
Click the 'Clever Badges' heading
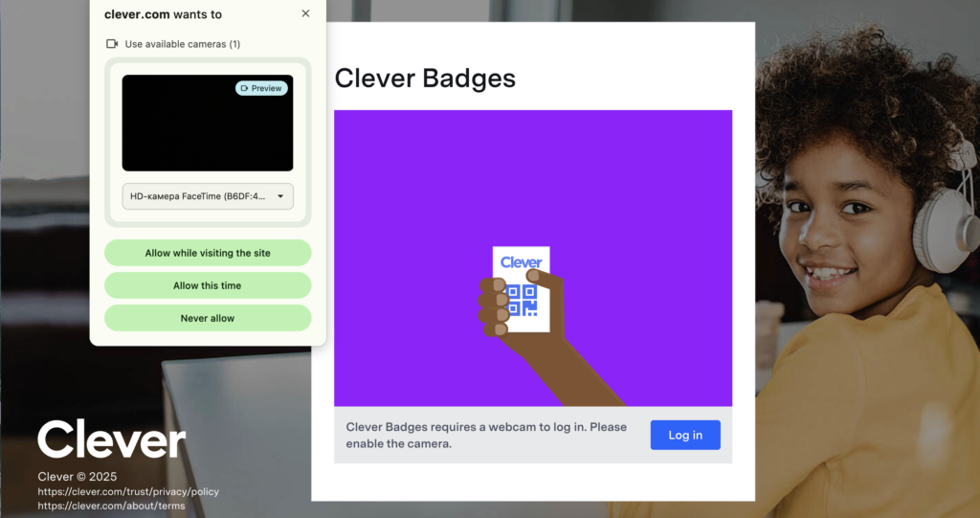click(425, 79)
